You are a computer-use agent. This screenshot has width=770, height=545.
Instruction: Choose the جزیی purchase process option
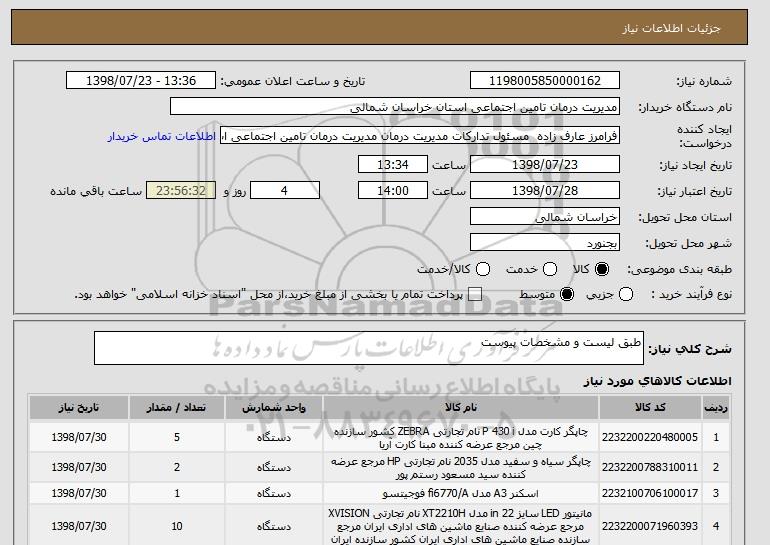[x=626, y=295]
